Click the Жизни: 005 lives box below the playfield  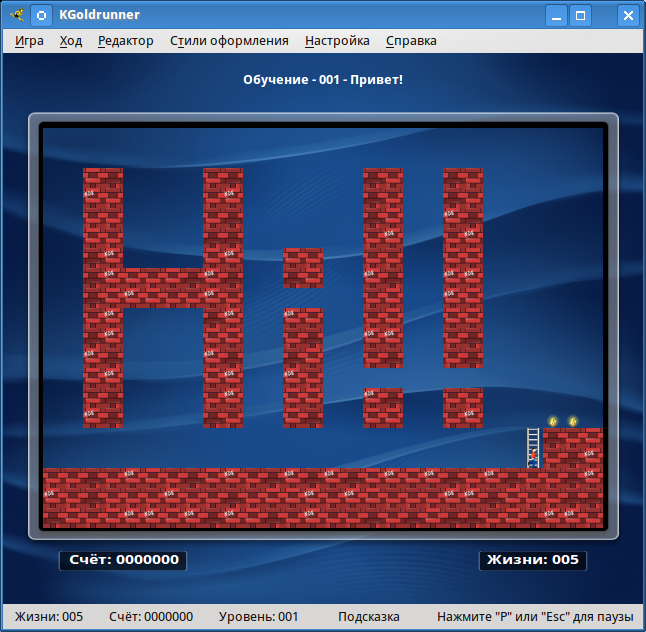tap(533, 560)
